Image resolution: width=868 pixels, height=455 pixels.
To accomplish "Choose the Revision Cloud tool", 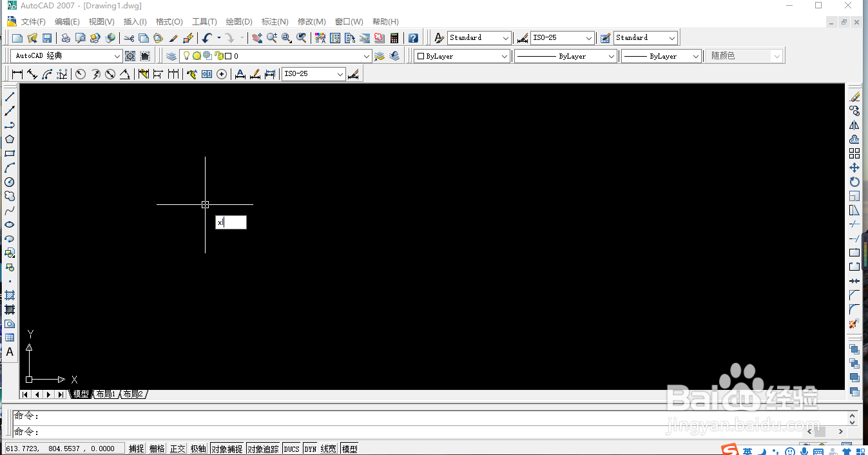I will pyautogui.click(x=10, y=196).
